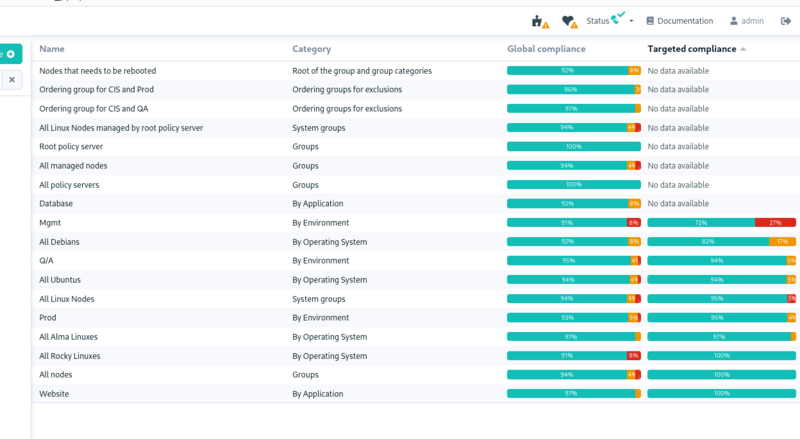Click No data available in Database row
Viewport: 800px width, 439px height.
678,203
